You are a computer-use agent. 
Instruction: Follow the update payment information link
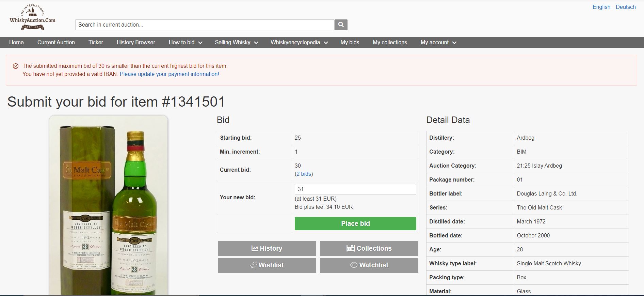click(169, 74)
